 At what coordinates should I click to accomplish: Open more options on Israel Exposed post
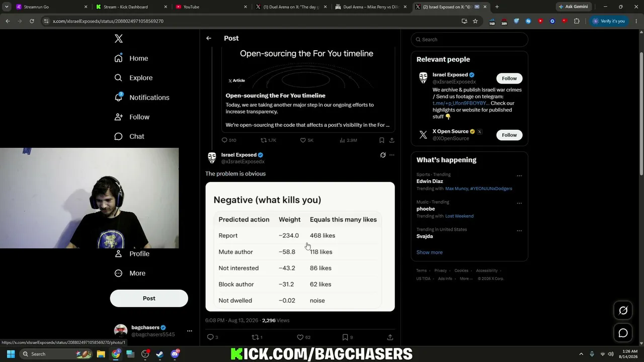(392, 155)
